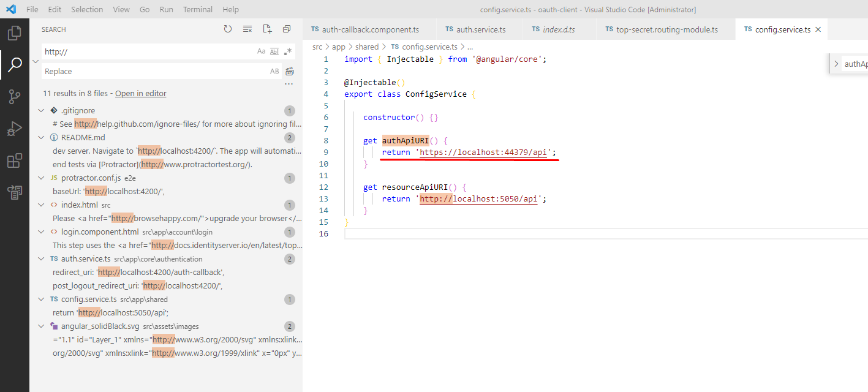The height and width of the screenshot is (392, 868).
Task: Open the View menu
Action: click(x=121, y=9)
